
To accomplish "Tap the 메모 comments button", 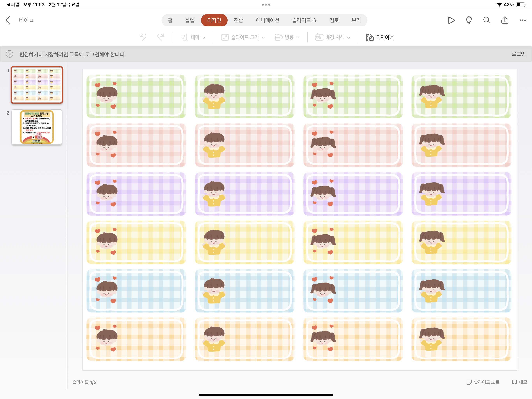I will point(520,382).
